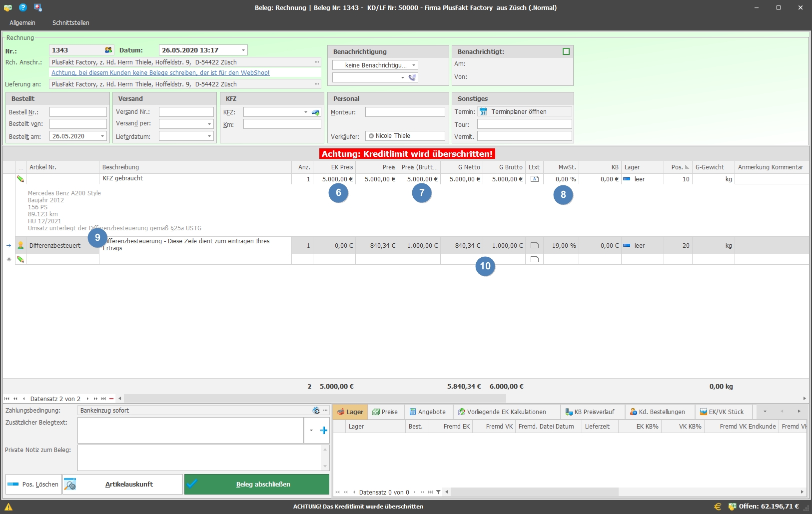Expand the tab overflow dropdown arrow
The height and width of the screenshot is (514, 812).
[x=765, y=412]
